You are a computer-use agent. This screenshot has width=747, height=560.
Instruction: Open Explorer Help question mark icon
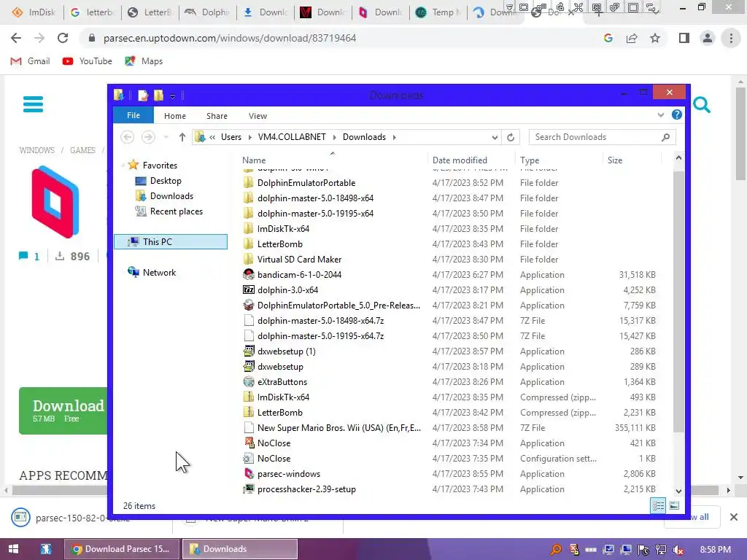point(676,114)
